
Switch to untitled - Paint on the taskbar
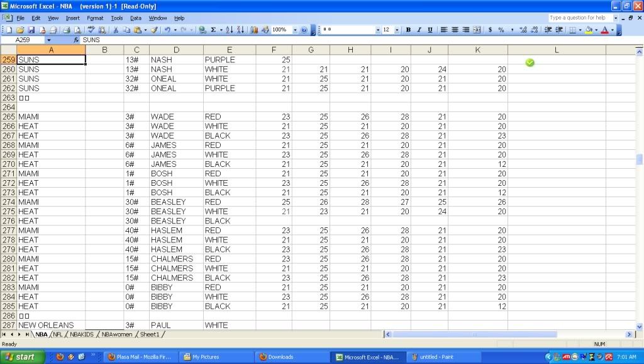(x=444, y=357)
